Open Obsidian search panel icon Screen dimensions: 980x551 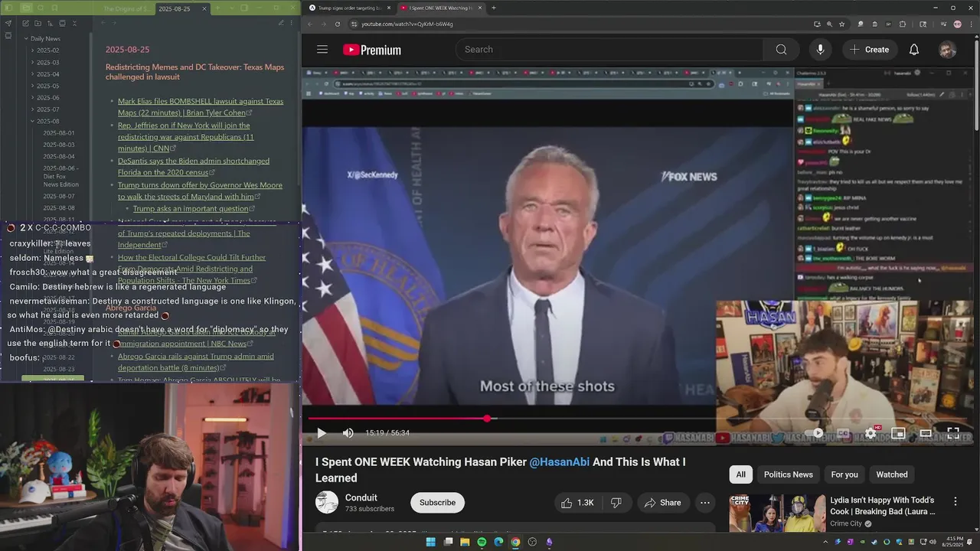(x=41, y=8)
